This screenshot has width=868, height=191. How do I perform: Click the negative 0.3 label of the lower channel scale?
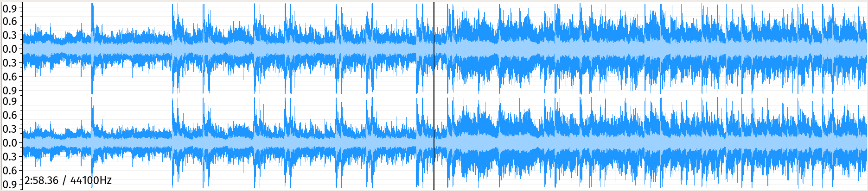click(10, 157)
